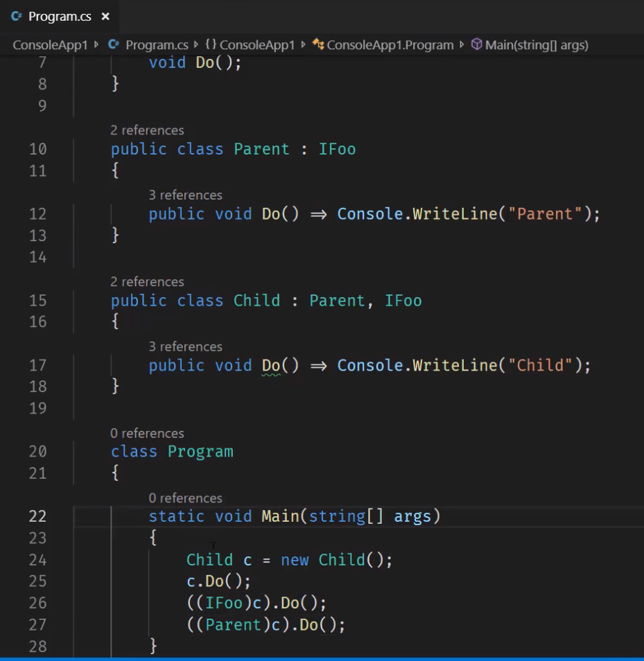This screenshot has height=661, width=644.
Task: Click the class icon beside ConsoleApp1.Program breadcrumb
Action: pos(317,45)
